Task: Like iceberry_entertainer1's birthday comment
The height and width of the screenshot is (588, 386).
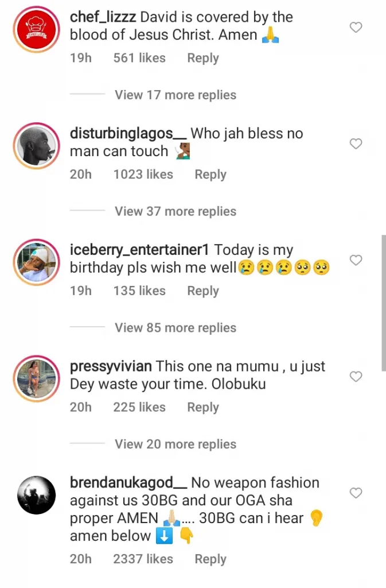Action: 356,260
